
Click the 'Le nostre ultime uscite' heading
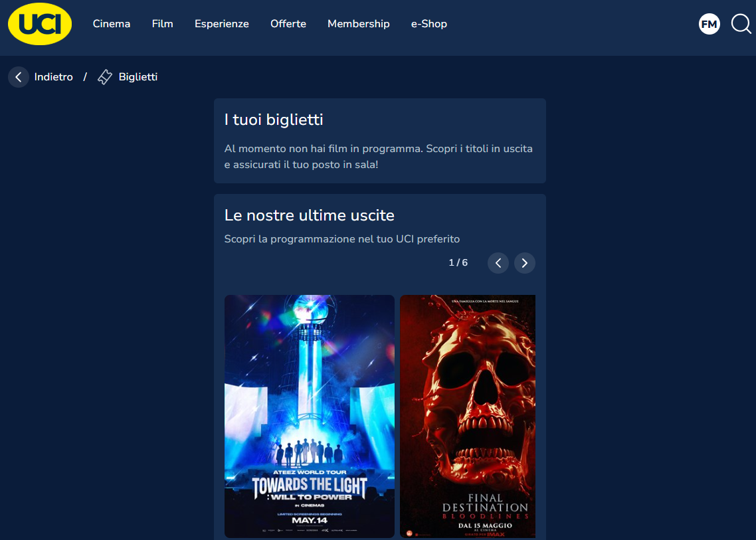click(310, 215)
